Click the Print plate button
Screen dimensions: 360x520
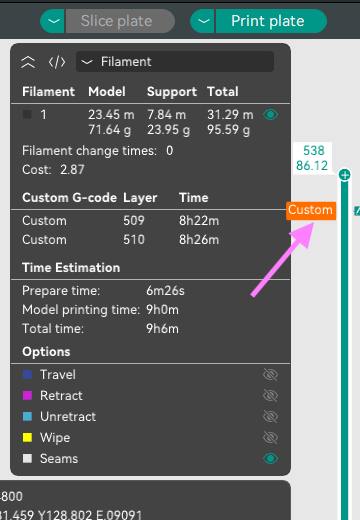click(x=271, y=21)
